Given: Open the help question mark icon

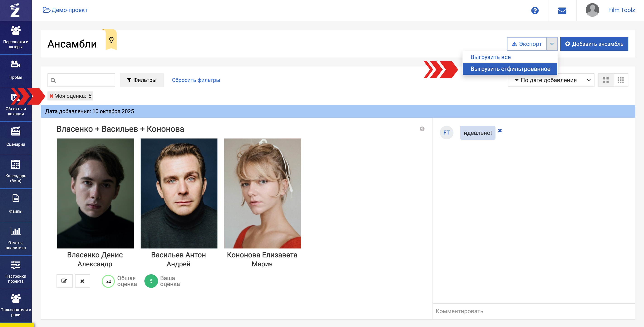Looking at the screenshot, I should [x=535, y=10].
